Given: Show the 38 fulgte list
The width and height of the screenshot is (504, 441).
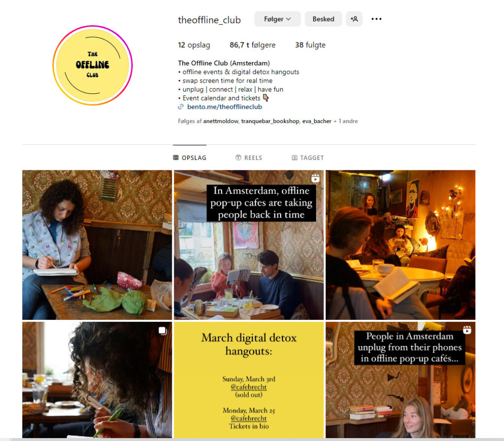Looking at the screenshot, I should point(310,45).
